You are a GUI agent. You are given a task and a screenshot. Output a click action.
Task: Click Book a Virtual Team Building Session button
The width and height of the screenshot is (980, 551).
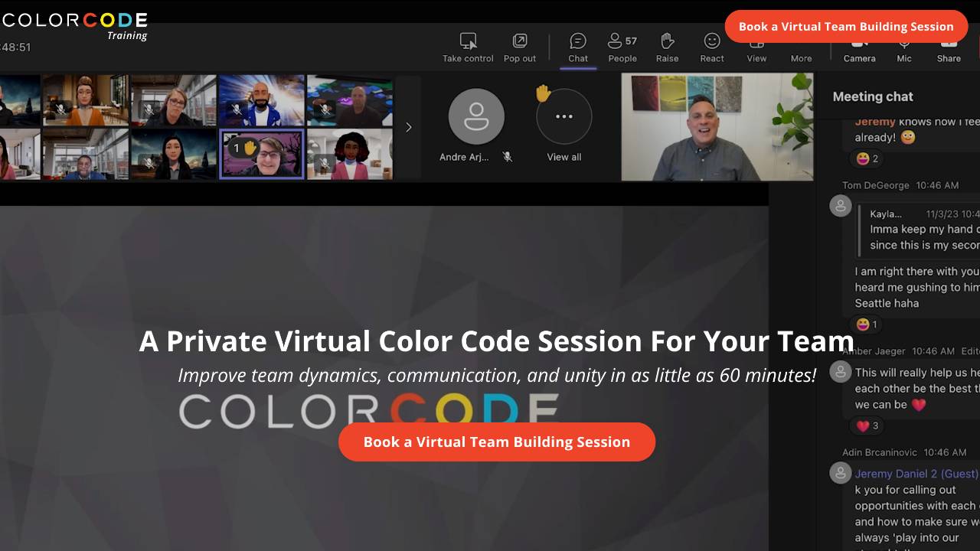(845, 26)
